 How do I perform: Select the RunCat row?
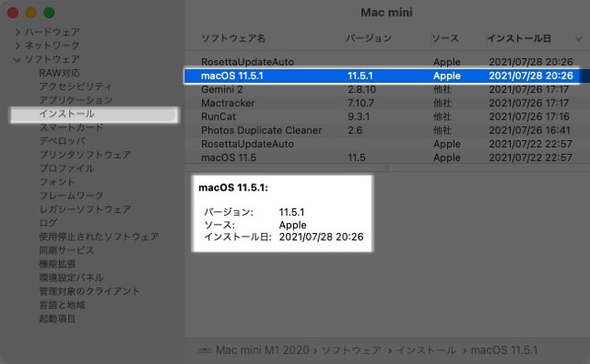coord(387,116)
